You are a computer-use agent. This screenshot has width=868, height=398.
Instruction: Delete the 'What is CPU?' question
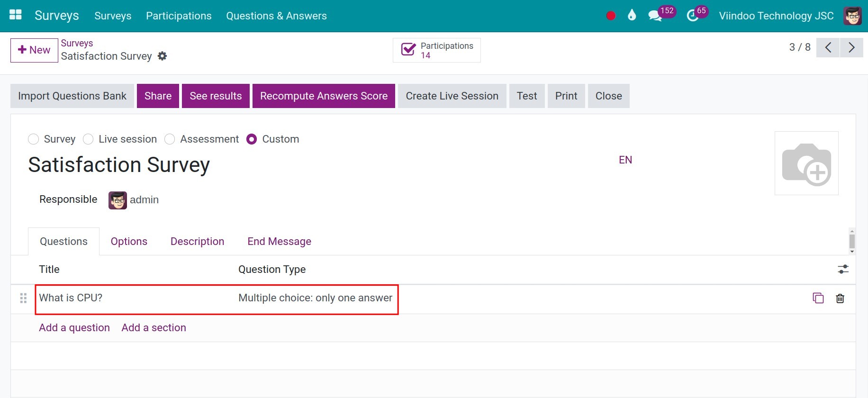click(x=840, y=298)
